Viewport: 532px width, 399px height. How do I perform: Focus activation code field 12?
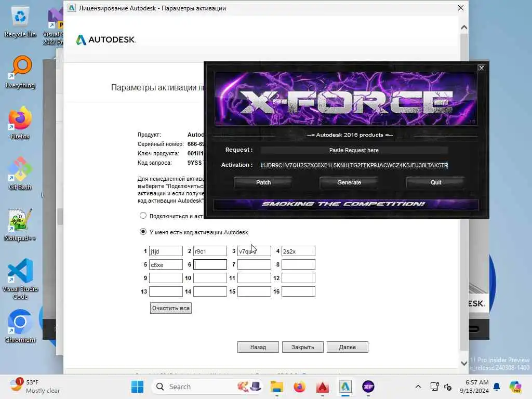pos(298,278)
